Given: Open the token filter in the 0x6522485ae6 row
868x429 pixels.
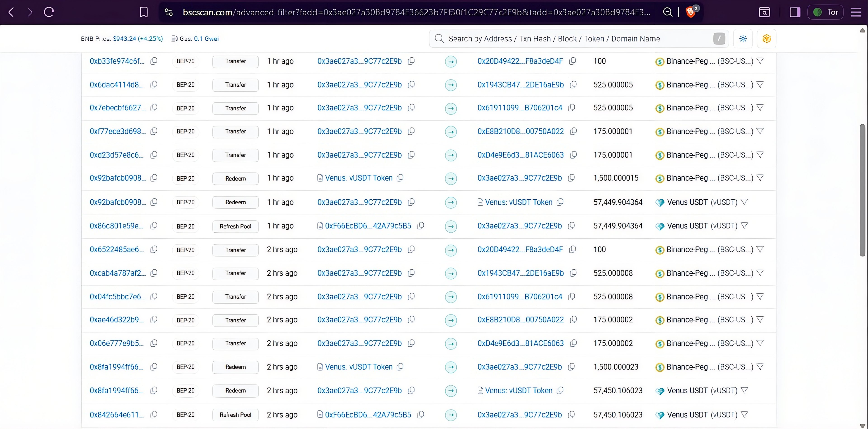Looking at the screenshot, I should click(x=760, y=250).
